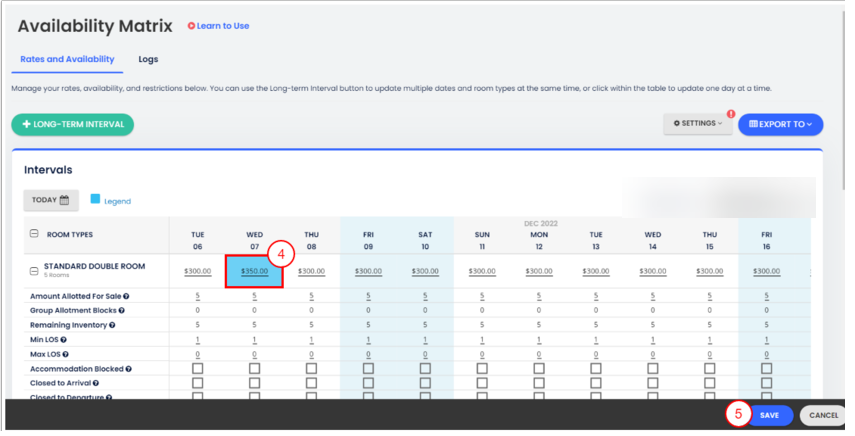
Task: Click help icon beside Accommodation Blocked
Action: (x=128, y=369)
